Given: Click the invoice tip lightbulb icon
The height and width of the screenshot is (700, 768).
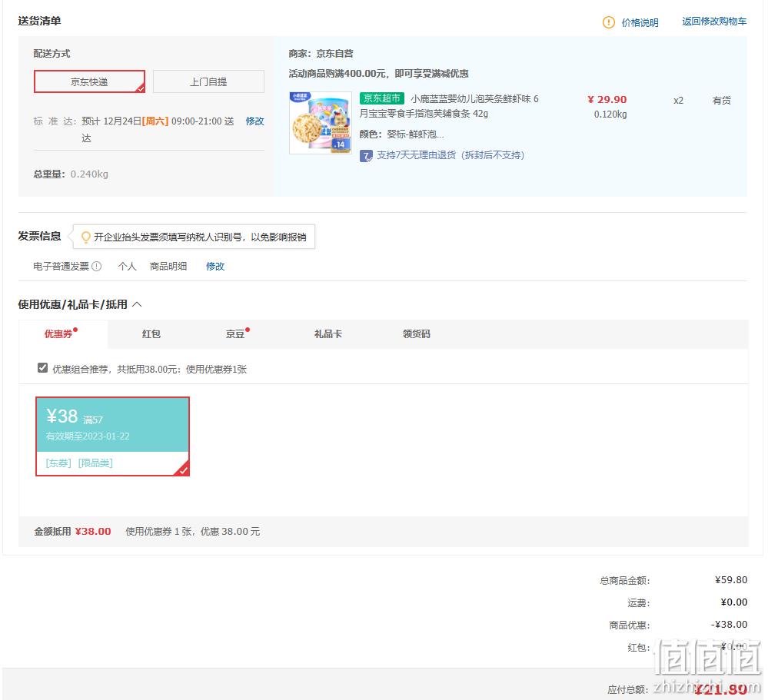Looking at the screenshot, I should click(85, 237).
